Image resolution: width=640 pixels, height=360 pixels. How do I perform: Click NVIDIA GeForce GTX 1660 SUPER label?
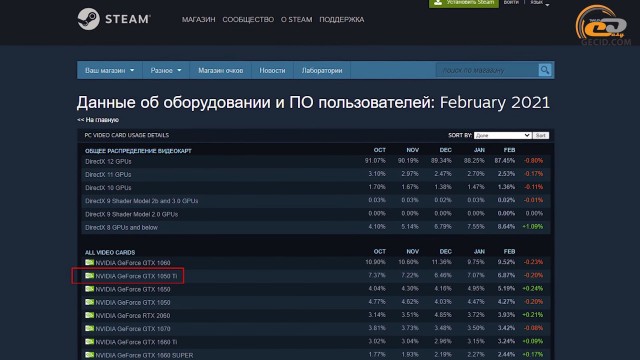(x=144, y=355)
